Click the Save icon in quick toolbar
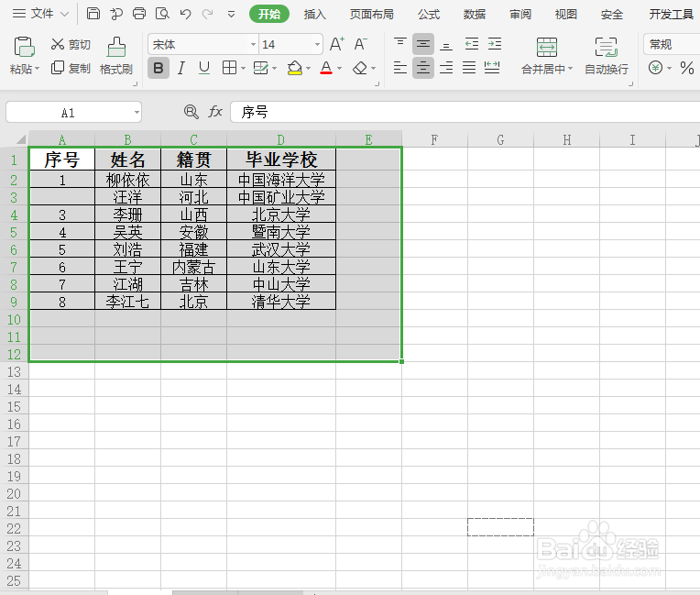This screenshot has height=595, width=700. pos(93,14)
